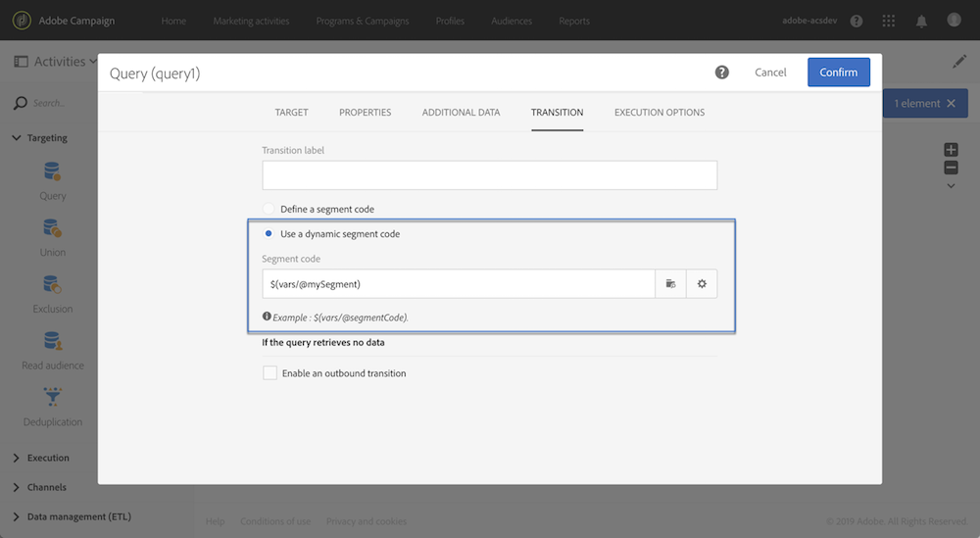980x538 pixels.
Task: Select Use a dynamic segment code radio
Action: (269, 233)
